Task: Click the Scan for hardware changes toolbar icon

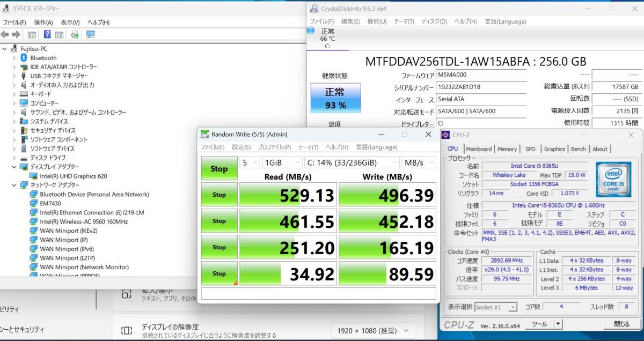Action: click(x=74, y=34)
